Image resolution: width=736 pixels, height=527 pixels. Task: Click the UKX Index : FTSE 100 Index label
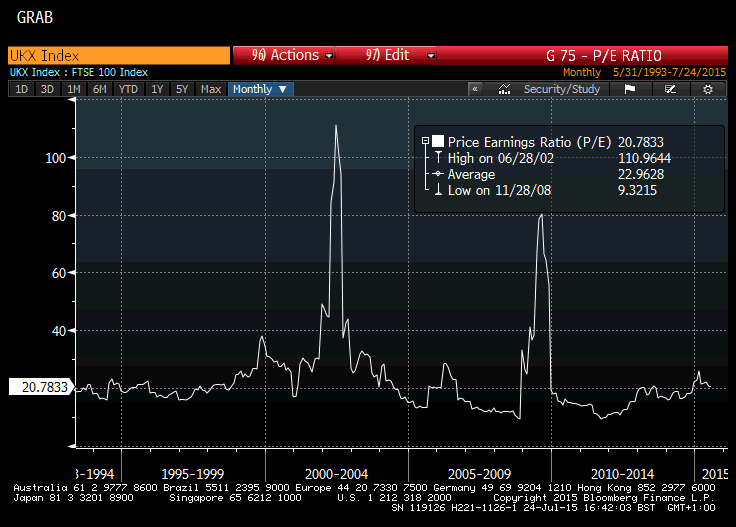click(79, 72)
